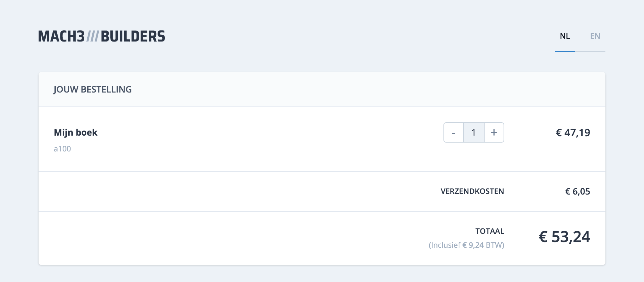Click the € 6,05 shipping cost
This screenshot has width=644, height=282.
(x=578, y=191)
